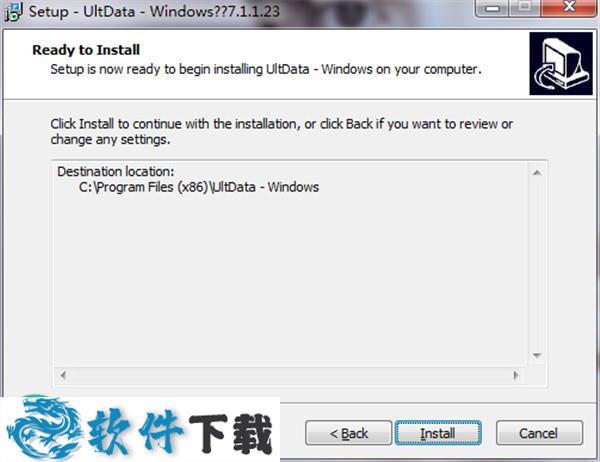This screenshot has width=600, height=462.
Task: Click the scroll left arrow in summary box
Action: (x=63, y=375)
